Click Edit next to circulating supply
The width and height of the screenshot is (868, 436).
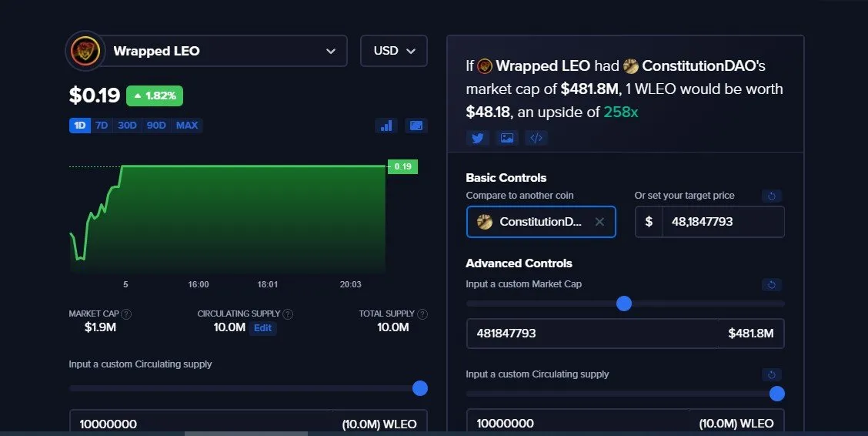(x=262, y=328)
